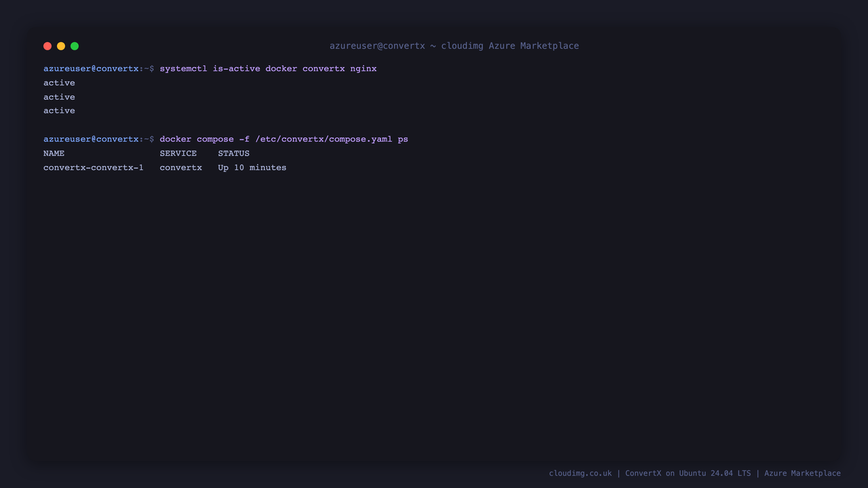
Task: Click the first azureuser@convertx prompt
Action: [99, 68]
